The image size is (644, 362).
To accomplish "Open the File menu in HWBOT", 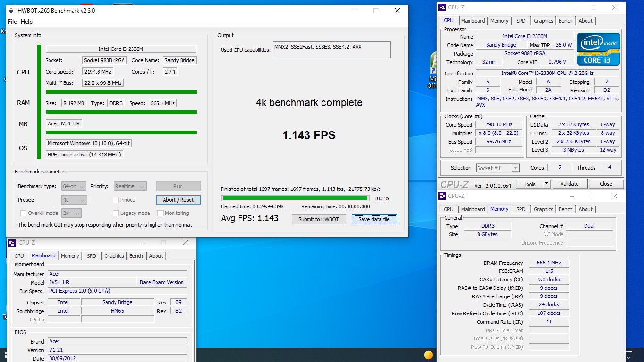I will [12, 22].
